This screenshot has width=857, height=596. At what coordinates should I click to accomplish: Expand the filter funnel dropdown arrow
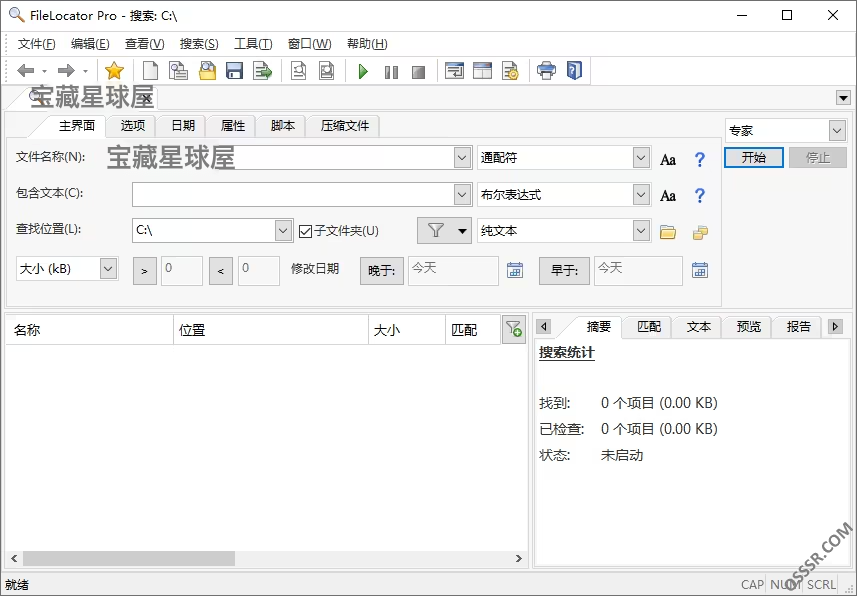(x=462, y=231)
